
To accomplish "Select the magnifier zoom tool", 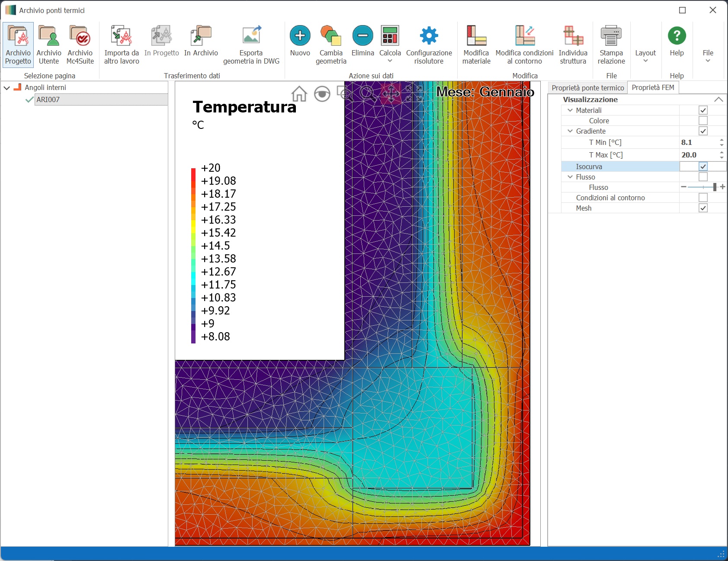I will coord(368,93).
